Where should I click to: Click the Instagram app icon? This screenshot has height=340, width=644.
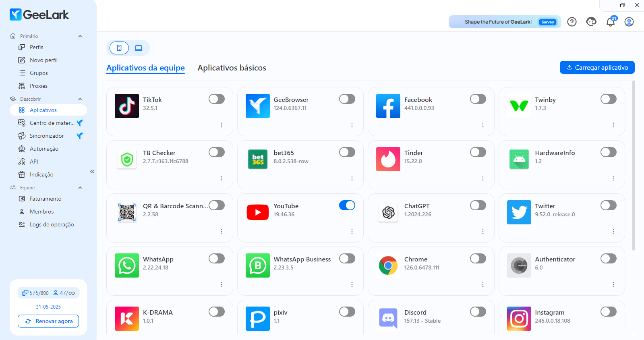click(x=519, y=319)
